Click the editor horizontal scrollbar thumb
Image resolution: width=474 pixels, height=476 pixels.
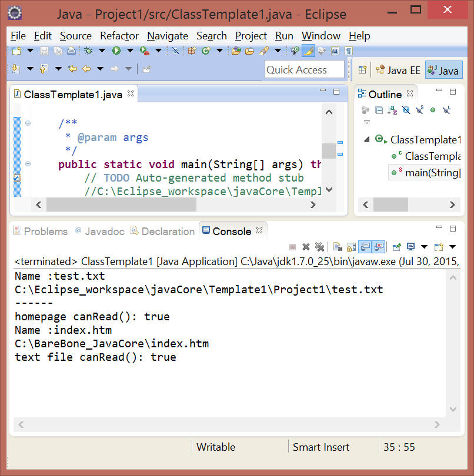point(121,205)
